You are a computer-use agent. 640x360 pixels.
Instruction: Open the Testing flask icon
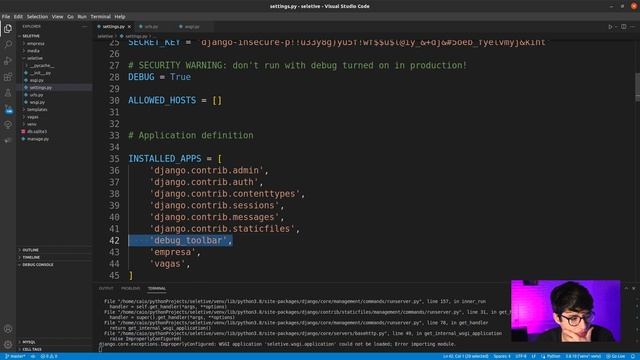[8, 93]
